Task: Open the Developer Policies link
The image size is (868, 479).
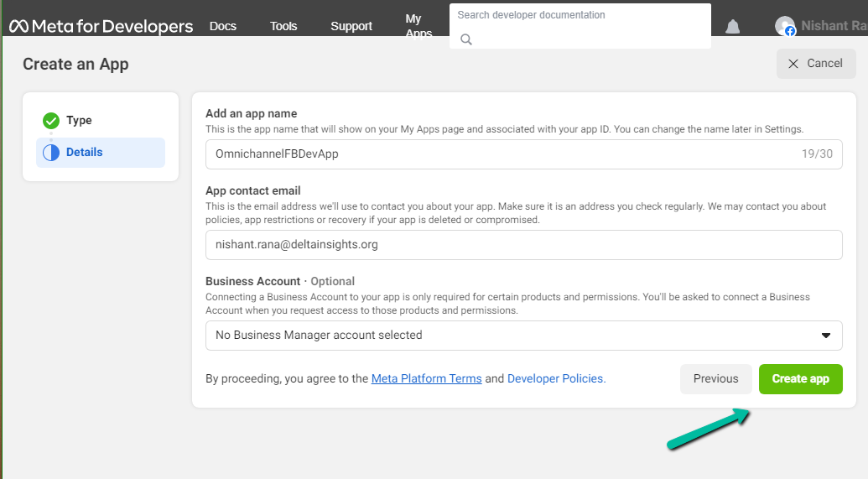Action: point(555,379)
